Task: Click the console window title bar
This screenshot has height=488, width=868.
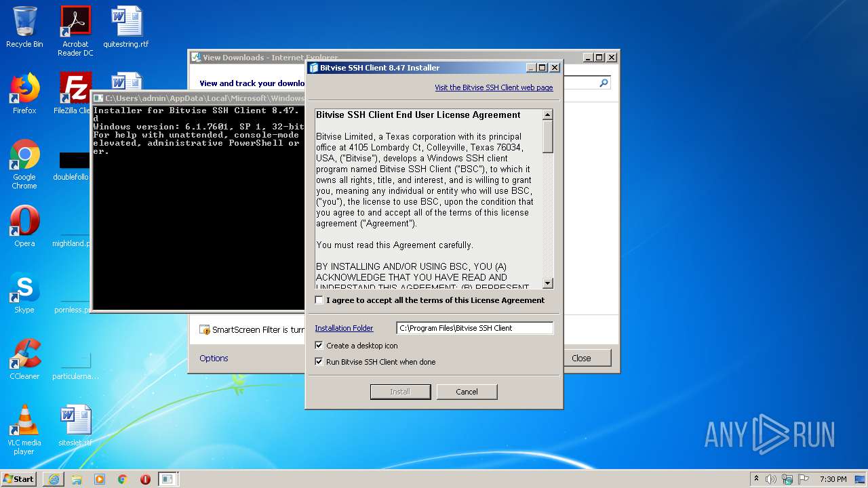Action: click(199, 98)
